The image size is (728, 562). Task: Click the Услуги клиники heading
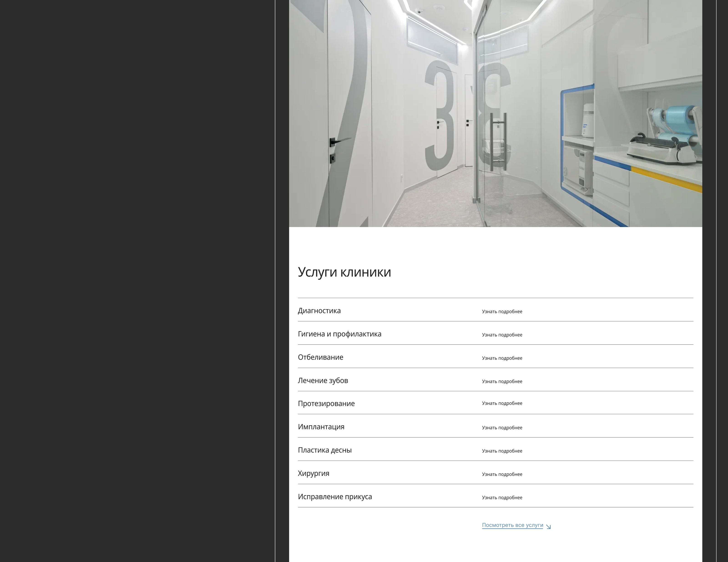coord(344,272)
